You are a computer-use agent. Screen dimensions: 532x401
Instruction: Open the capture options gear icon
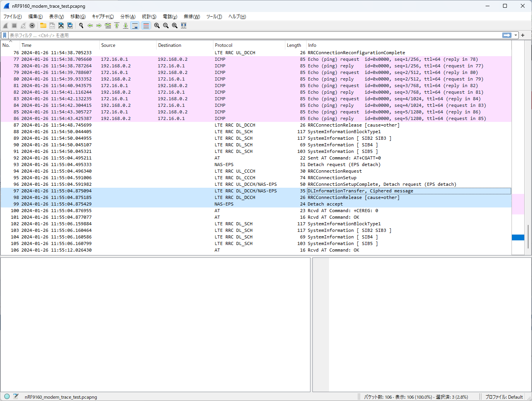(32, 26)
